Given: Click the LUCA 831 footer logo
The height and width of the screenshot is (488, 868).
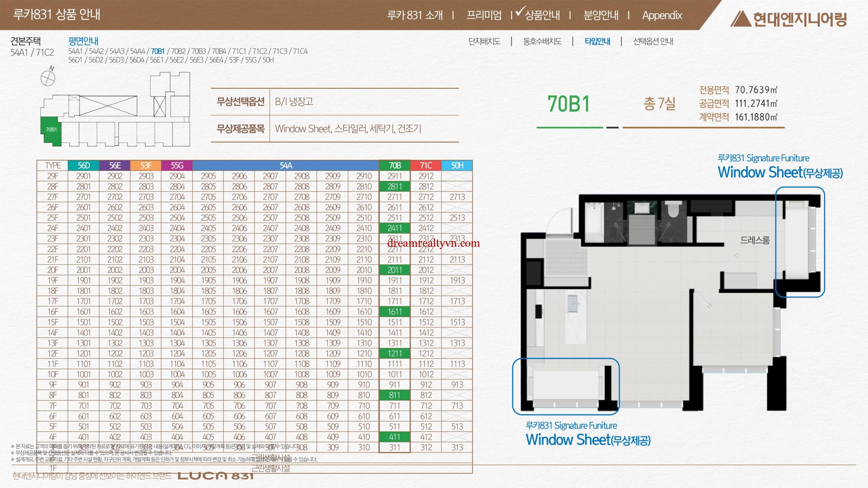Looking at the screenshot, I should point(216,476).
